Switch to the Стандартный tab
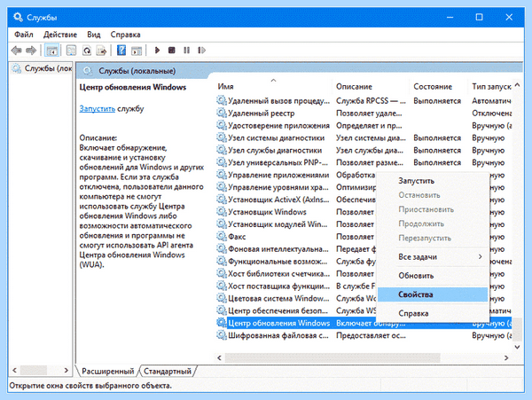The width and height of the screenshot is (532, 400). click(x=168, y=371)
